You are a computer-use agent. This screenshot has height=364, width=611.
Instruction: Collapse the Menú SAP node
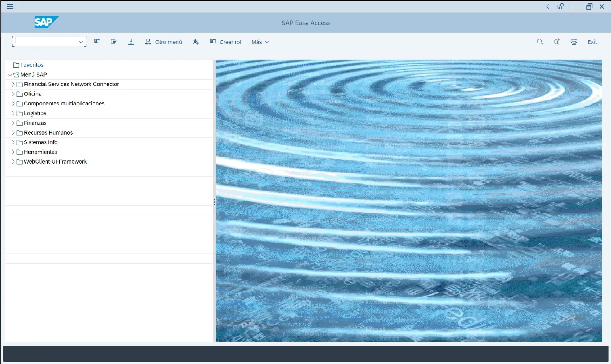[10, 75]
